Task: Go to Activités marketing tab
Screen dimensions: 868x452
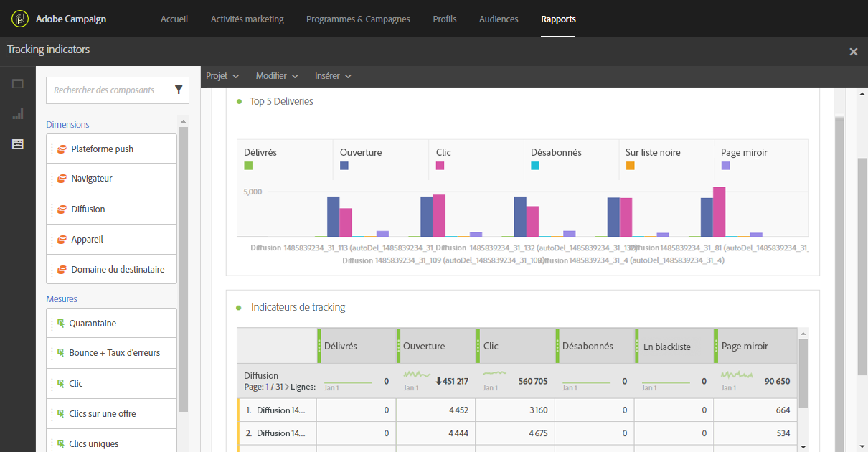Action: tap(247, 19)
